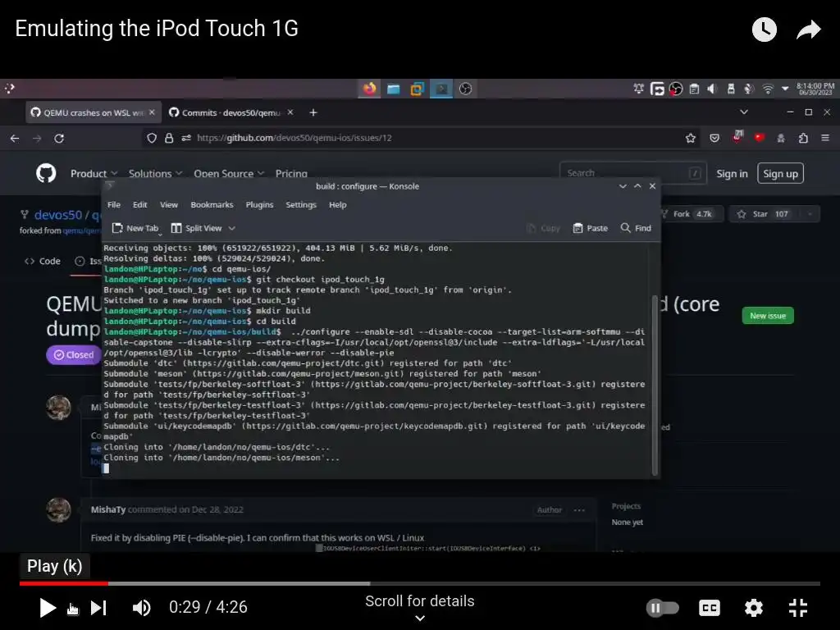Click the Firefox icon in taskbar
Image resolution: width=840 pixels, height=630 pixels.
click(369, 89)
